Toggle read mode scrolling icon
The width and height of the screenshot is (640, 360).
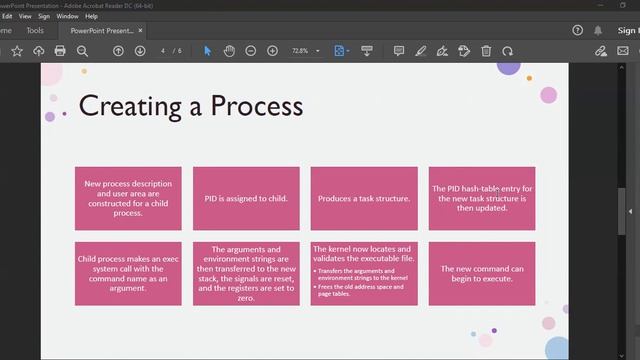(x=367, y=51)
